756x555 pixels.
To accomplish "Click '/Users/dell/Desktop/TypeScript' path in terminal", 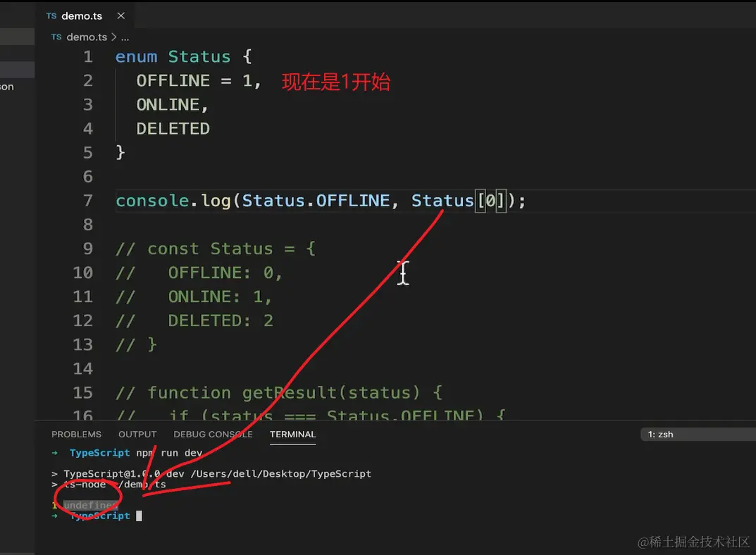I will click(x=281, y=474).
